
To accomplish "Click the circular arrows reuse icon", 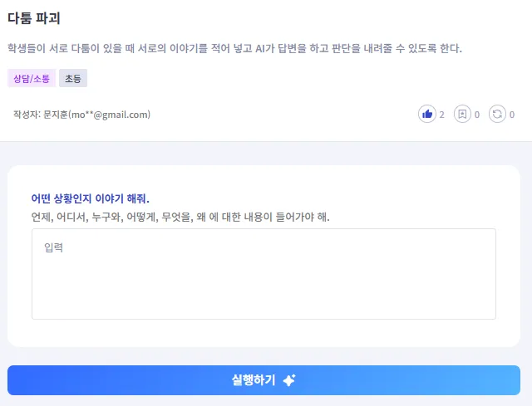I will pos(497,114).
